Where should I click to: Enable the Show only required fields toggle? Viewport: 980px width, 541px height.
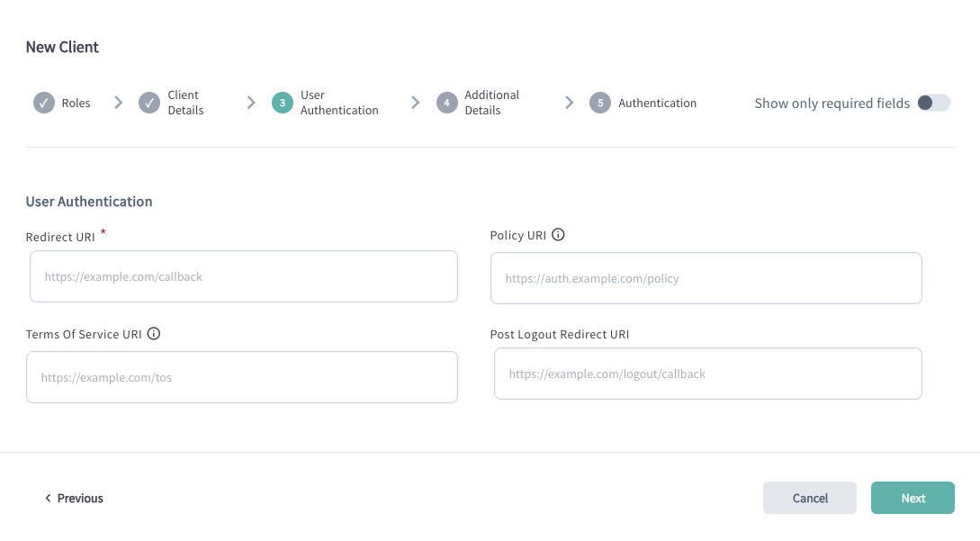[934, 103]
